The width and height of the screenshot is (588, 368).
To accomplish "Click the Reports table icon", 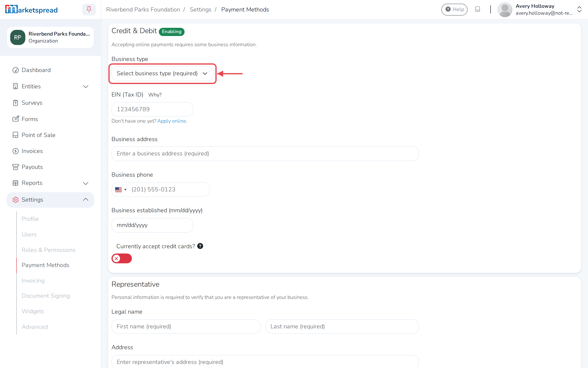I will click(16, 183).
